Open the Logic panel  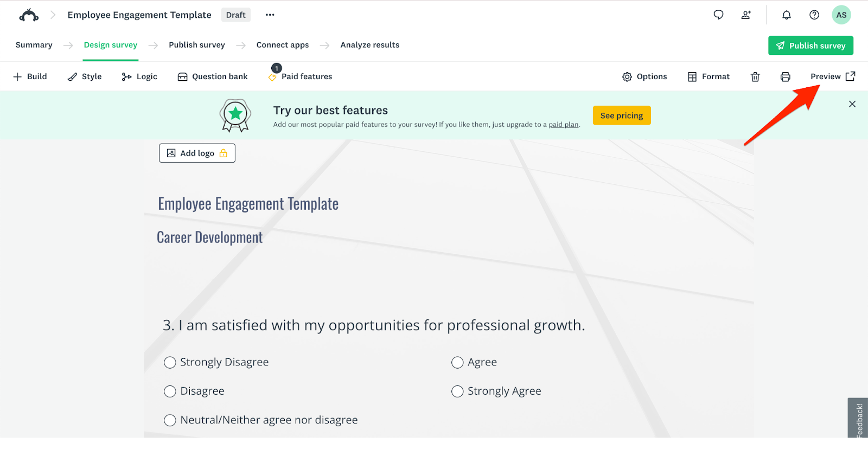click(x=139, y=76)
